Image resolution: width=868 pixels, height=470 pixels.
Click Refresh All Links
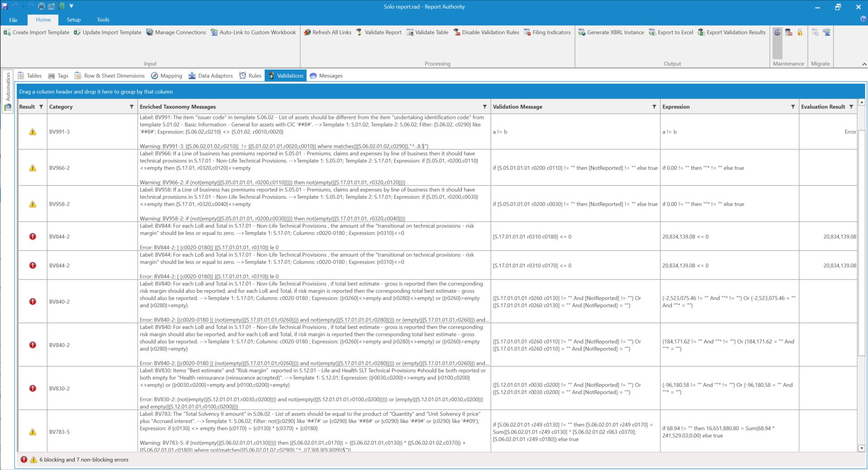click(327, 33)
